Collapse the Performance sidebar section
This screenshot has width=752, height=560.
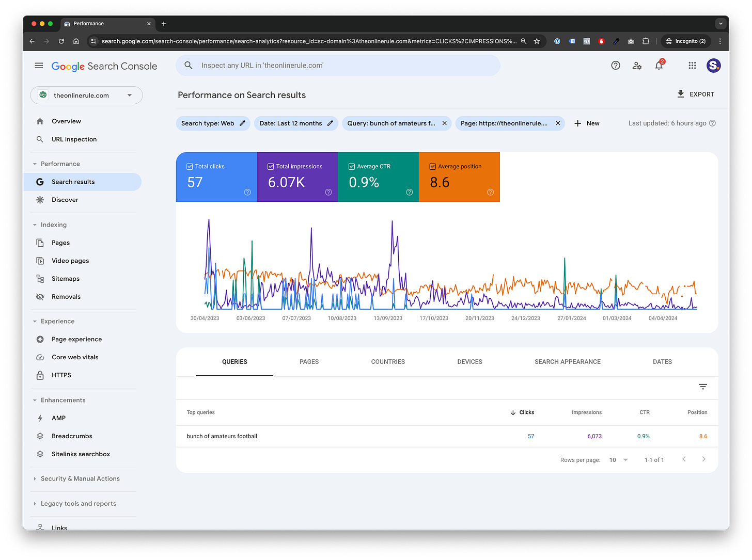(35, 164)
